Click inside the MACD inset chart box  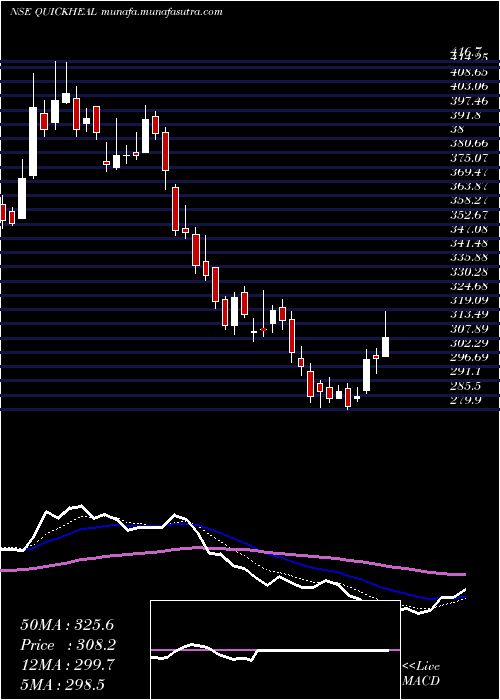tap(275, 650)
